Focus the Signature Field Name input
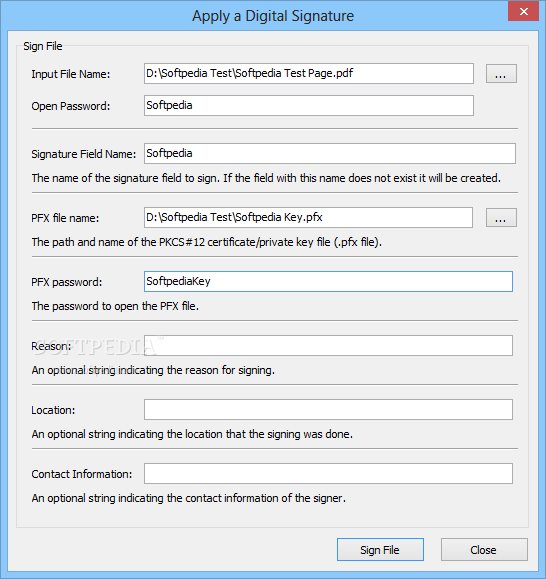This screenshot has height=579, width=546. coord(330,154)
